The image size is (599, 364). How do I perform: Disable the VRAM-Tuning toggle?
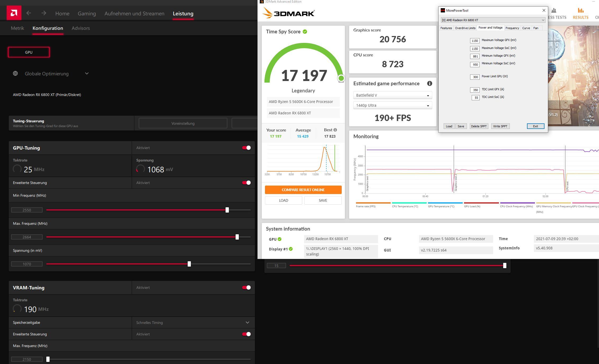246,287
